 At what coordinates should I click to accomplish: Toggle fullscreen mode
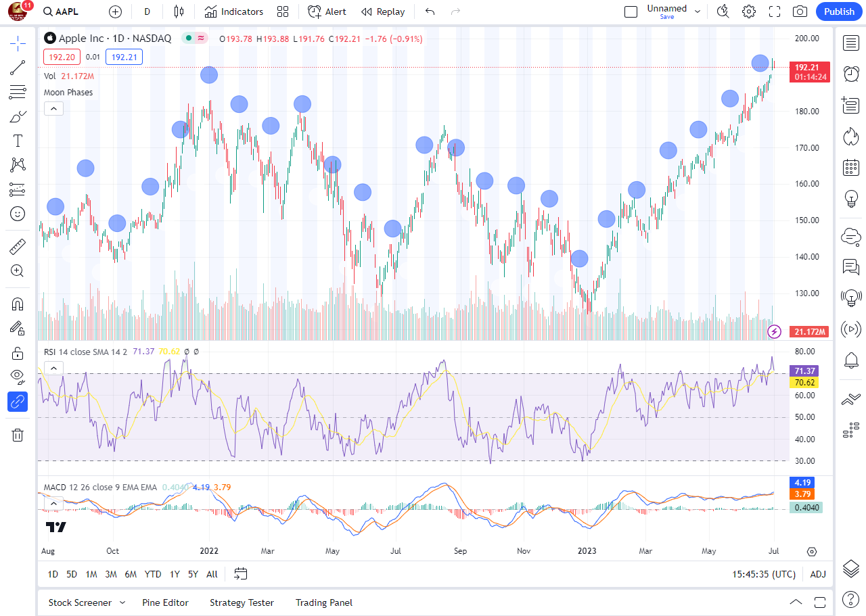pos(775,11)
